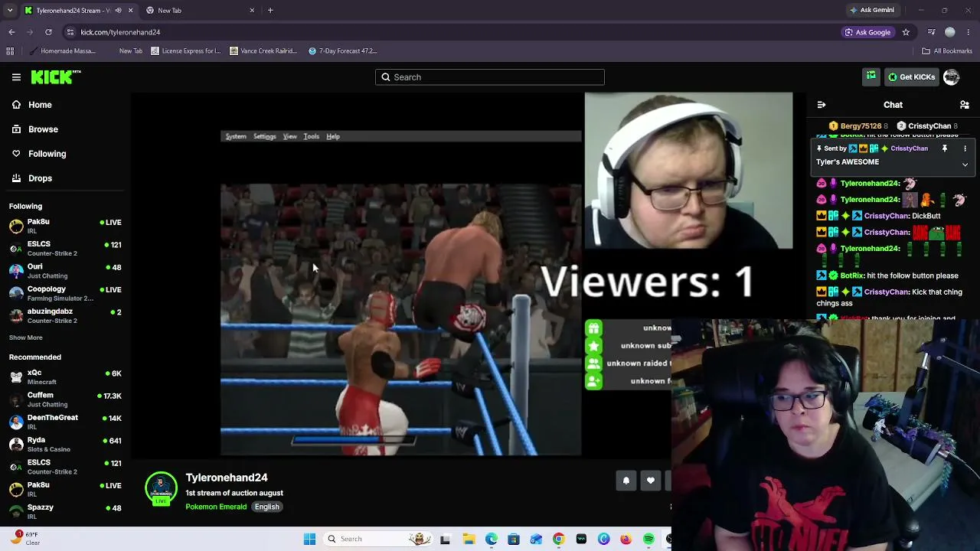980x551 pixels.
Task: Focus the Kick search field
Action: (x=490, y=77)
